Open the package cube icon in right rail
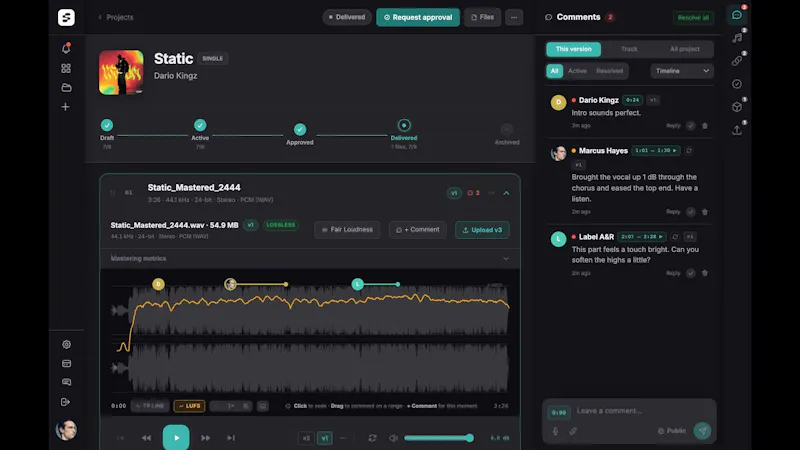Viewport: 800px width, 450px height. [x=737, y=107]
